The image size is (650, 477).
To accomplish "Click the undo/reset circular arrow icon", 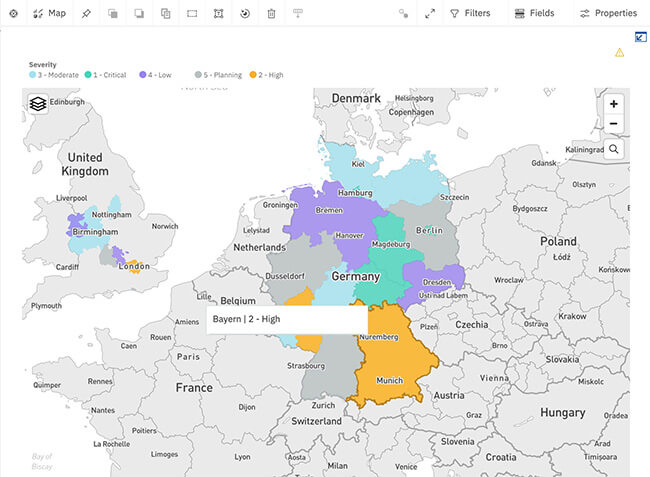I will click(x=245, y=14).
